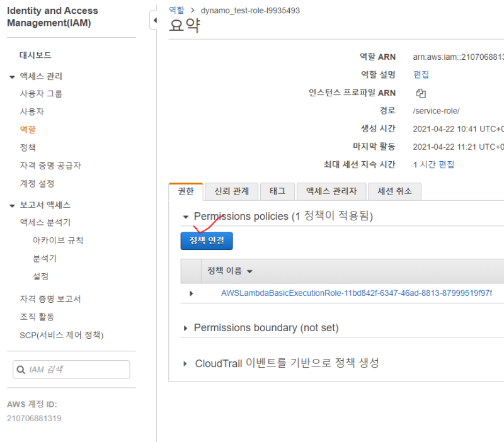Select the 세션 취소 tab
504x442 pixels.
[x=394, y=191]
